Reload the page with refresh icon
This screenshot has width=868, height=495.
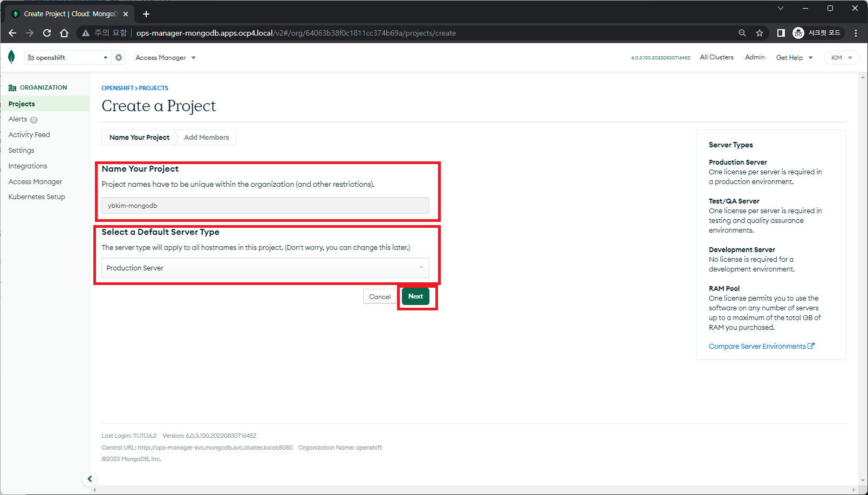(47, 33)
